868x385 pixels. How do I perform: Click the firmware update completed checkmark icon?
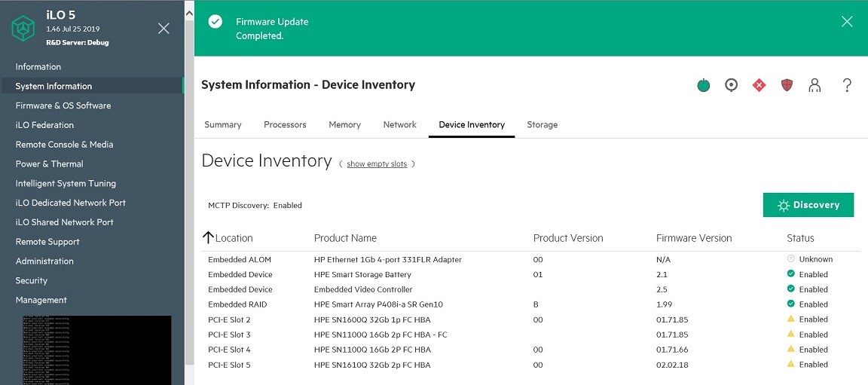[215, 22]
